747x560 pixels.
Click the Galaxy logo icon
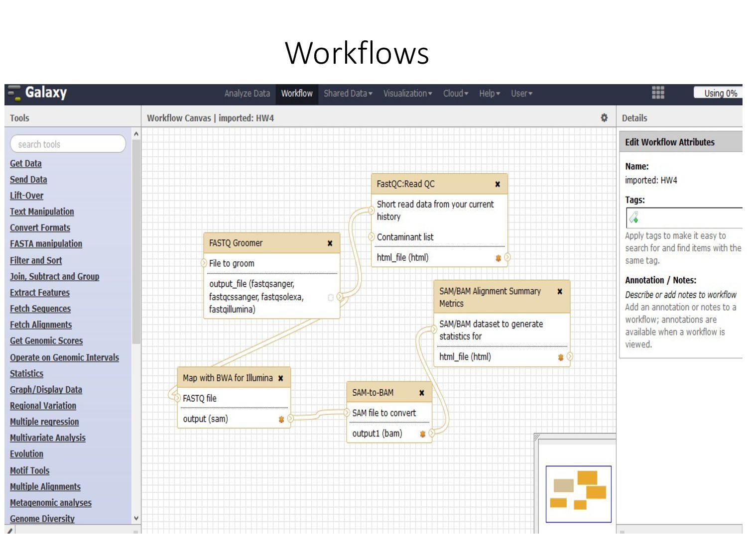tap(14, 93)
